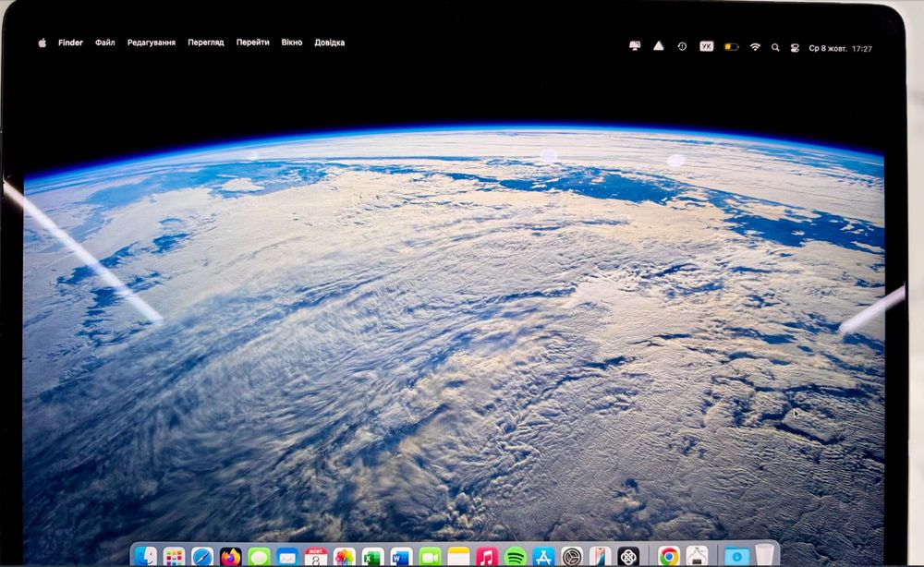Image resolution: width=924 pixels, height=567 pixels.
Task: Open the Wi-Fi status menu
Action: pos(755,47)
